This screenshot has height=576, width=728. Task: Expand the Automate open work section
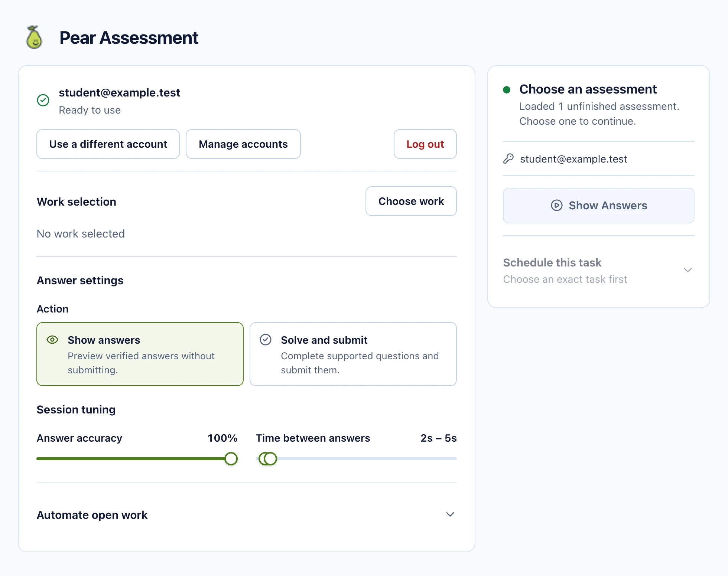(x=247, y=515)
